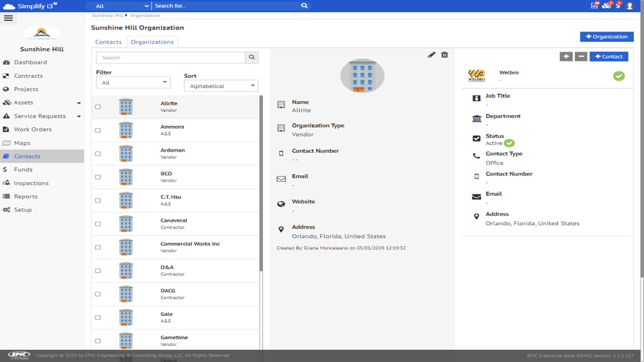Open Maps from the sidebar
This screenshot has width=644, height=362.
coord(22,143)
